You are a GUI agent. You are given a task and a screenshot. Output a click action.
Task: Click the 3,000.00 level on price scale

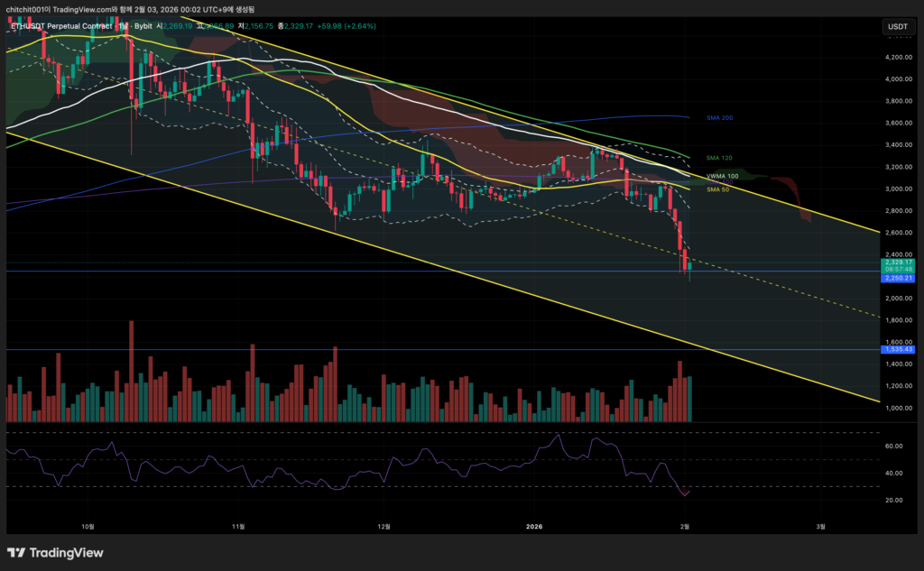coord(898,189)
